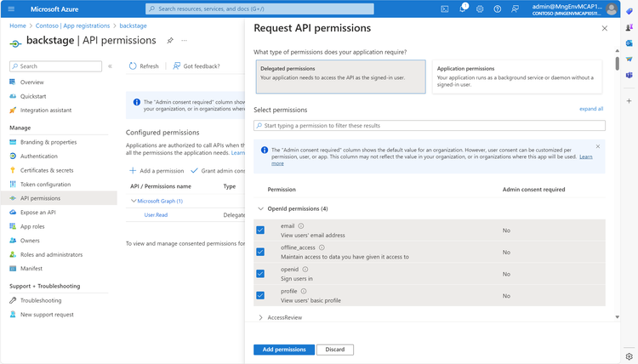The height and width of the screenshot is (364, 638).
Task: Select Application permissions type card
Action: pos(517,77)
